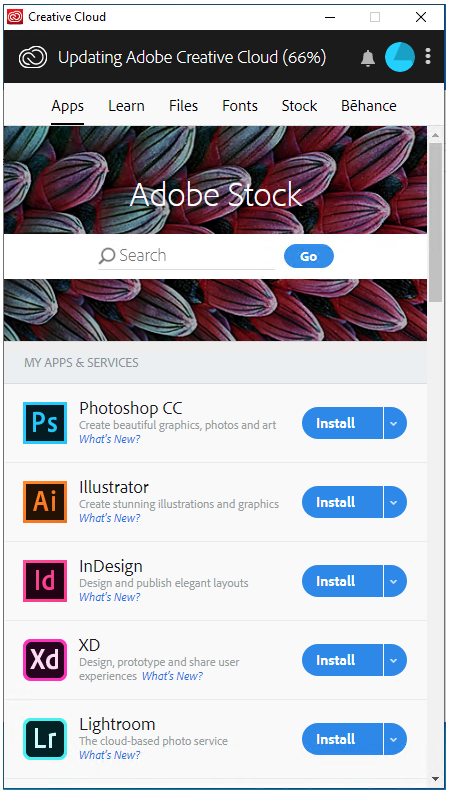
Task: Open Photoshop CC What's New link
Action: coord(110,439)
